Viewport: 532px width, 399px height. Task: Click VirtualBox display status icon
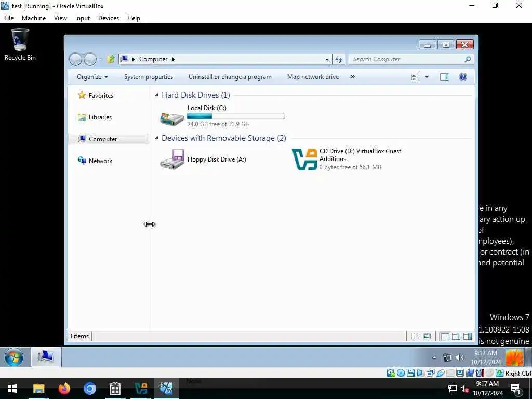[460, 373]
